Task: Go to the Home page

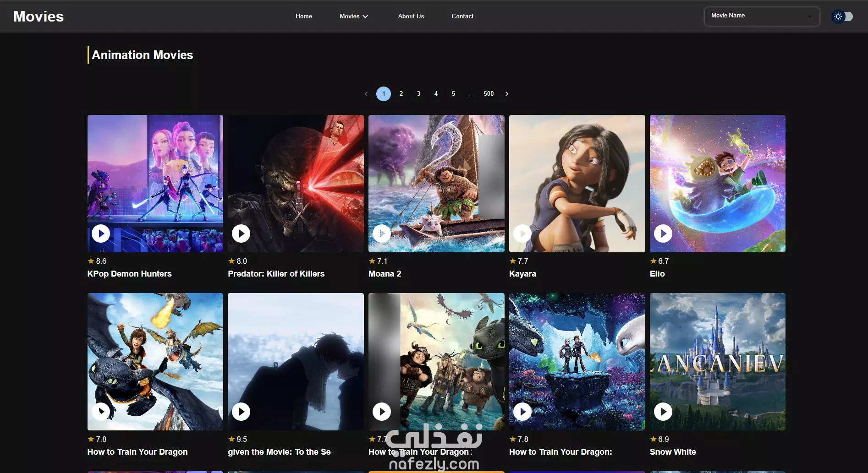Action: pos(304,16)
